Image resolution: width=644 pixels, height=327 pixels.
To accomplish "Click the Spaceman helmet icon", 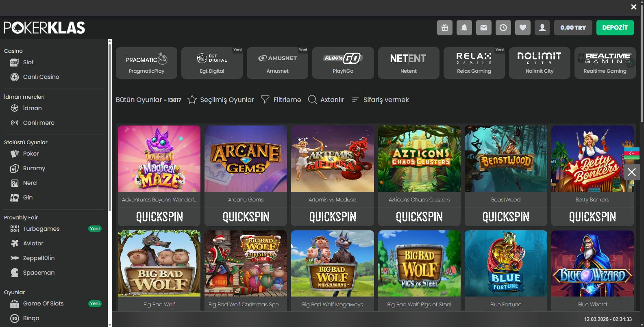I will click(x=15, y=273).
